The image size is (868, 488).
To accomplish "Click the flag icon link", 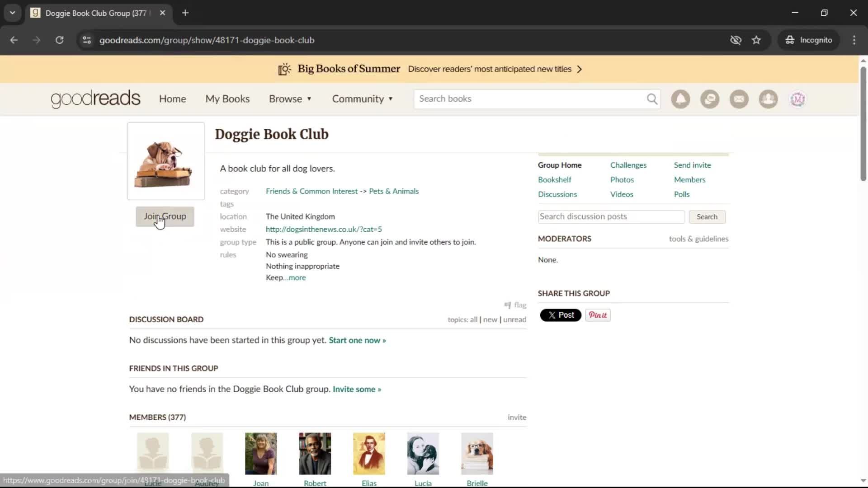I will 515,305.
